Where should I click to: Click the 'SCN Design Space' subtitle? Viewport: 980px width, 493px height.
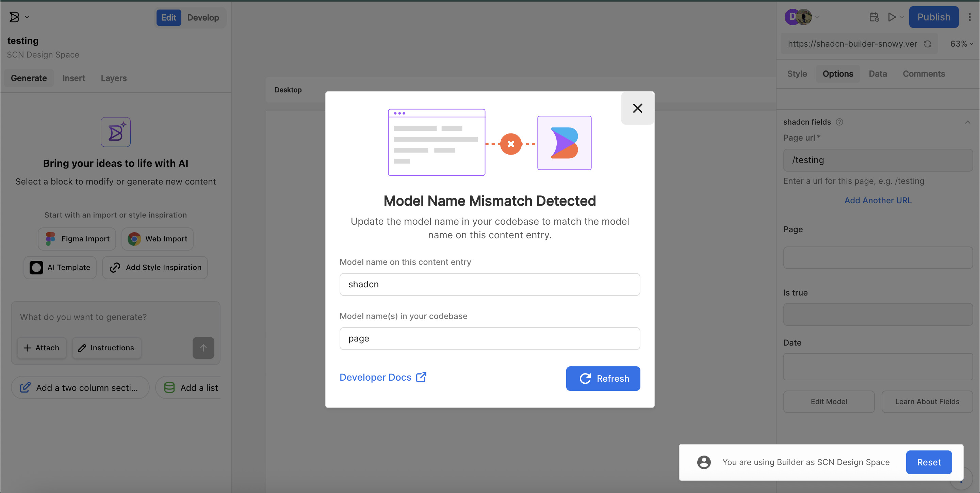tap(43, 54)
